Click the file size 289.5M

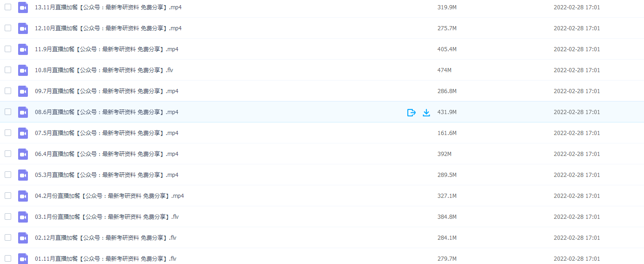(x=447, y=175)
